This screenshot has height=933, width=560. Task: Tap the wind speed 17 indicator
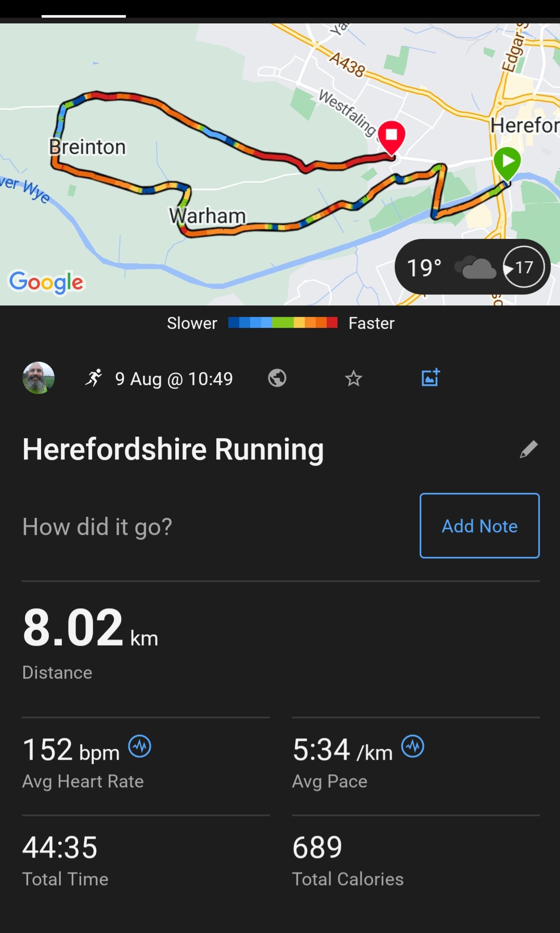coord(524,267)
